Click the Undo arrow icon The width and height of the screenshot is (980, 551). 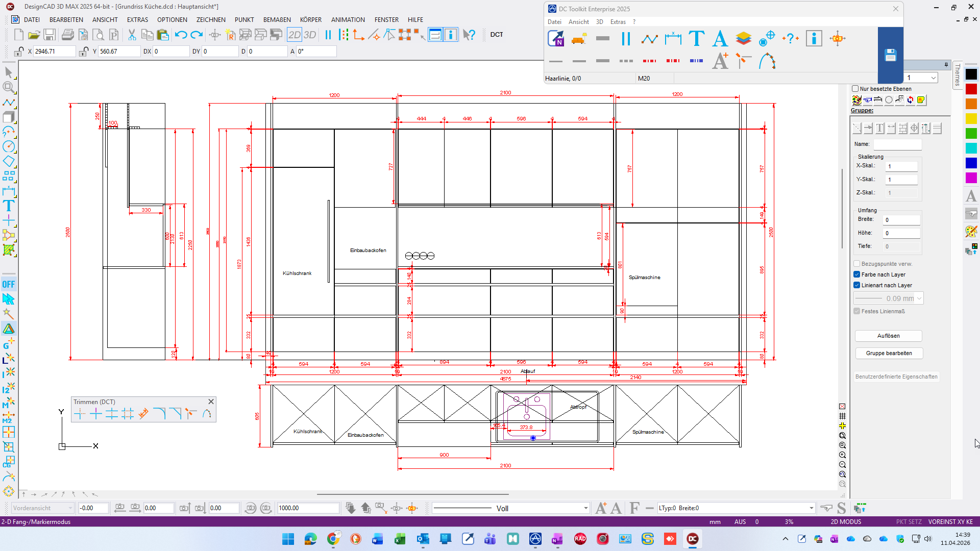click(x=181, y=35)
